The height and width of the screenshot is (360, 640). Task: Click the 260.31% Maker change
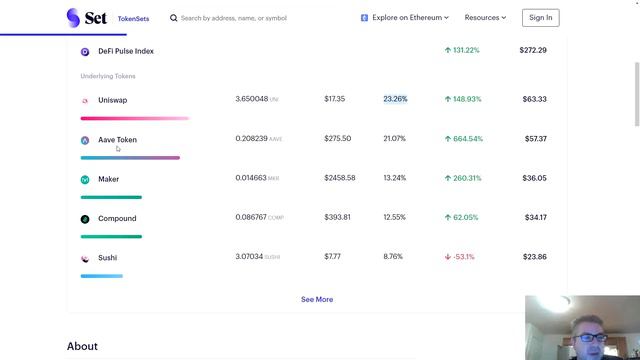click(x=467, y=178)
